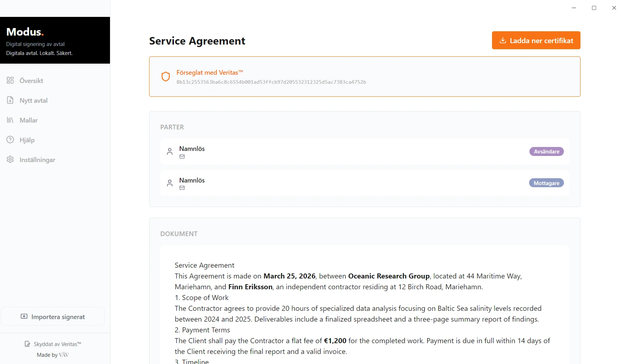Click the recipient's person icon
Image resolution: width=620 pixels, height=364 pixels.
point(170,183)
